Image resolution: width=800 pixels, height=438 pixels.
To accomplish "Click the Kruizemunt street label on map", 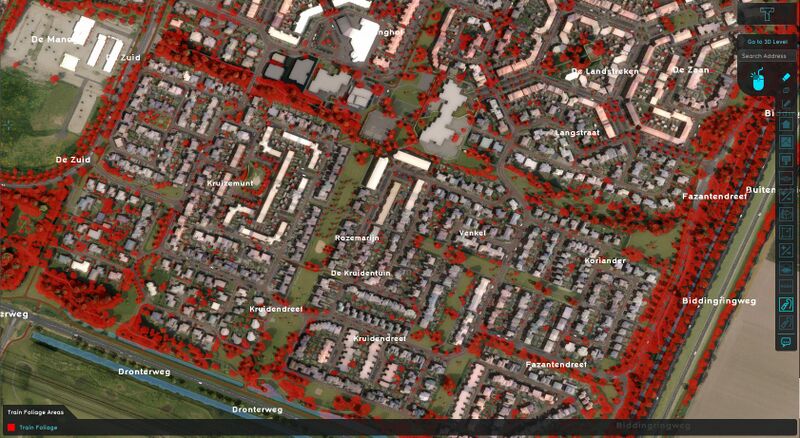I will [x=230, y=184].
